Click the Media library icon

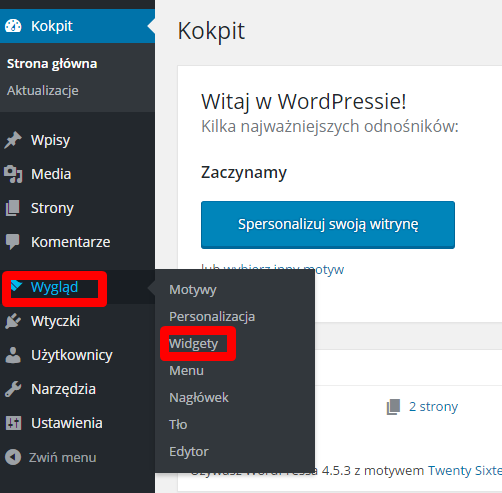13,174
